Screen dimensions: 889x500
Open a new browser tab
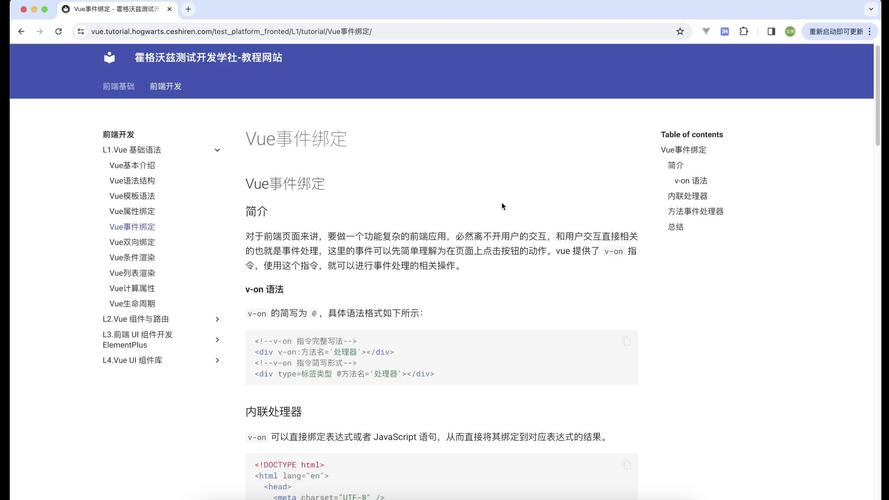pos(188,9)
